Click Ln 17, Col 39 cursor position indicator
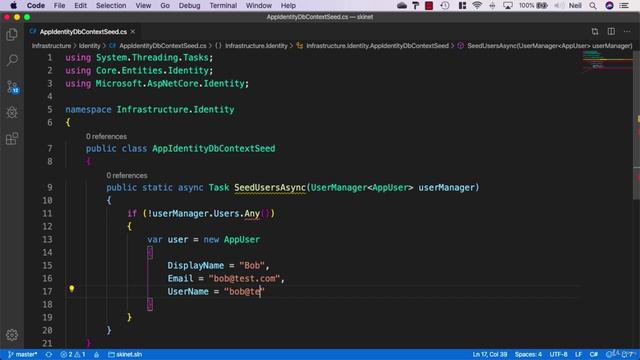 tap(490, 354)
